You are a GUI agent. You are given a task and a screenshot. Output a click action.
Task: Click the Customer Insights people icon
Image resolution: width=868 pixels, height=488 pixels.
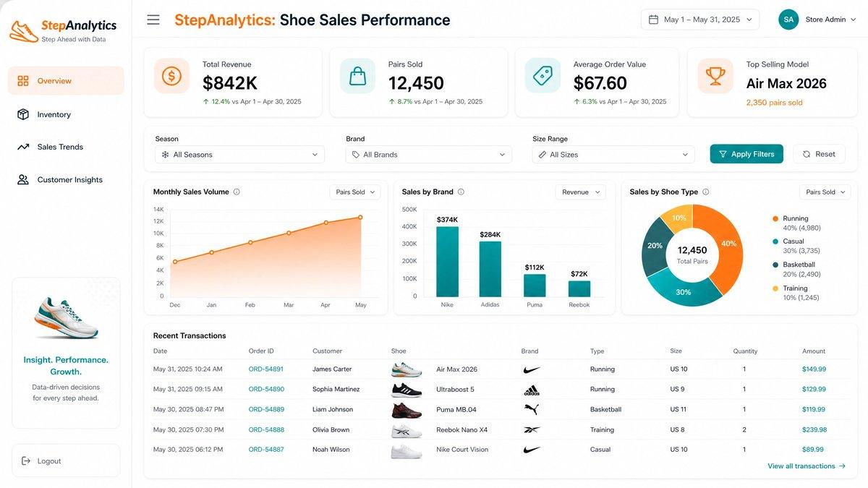coord(23,179)
